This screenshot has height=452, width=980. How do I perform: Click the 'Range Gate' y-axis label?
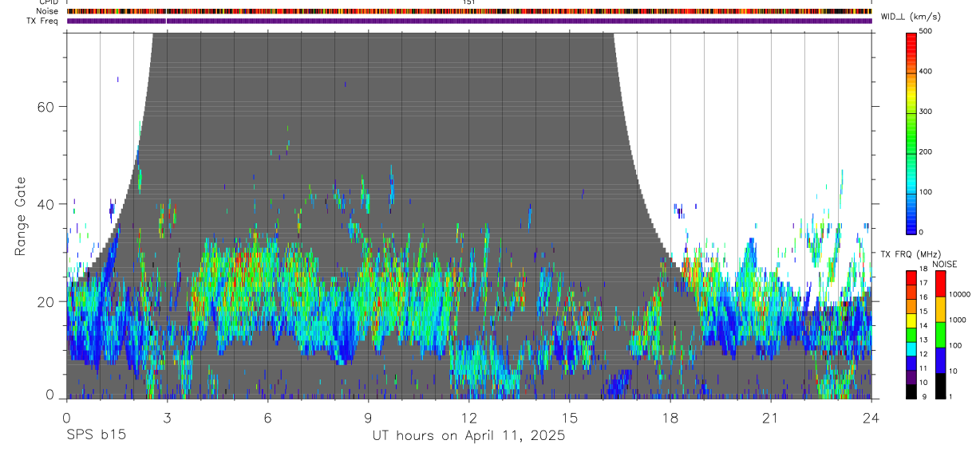coord(21,215)
